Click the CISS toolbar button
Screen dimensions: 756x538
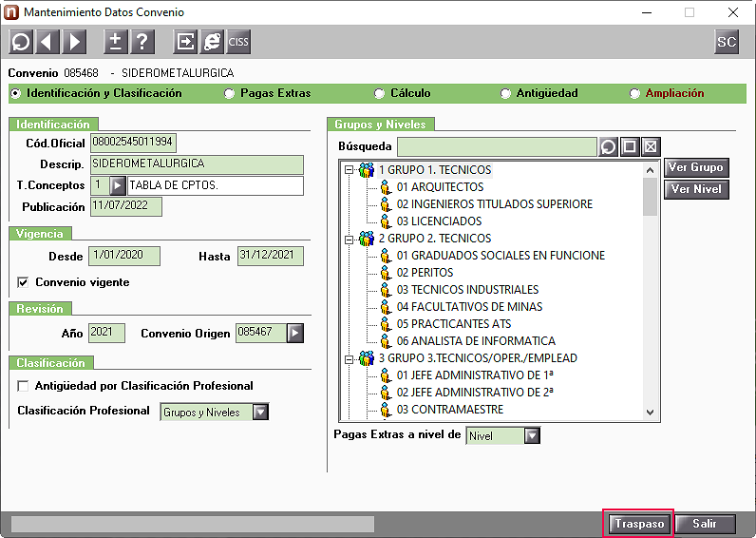coord(238,42)
